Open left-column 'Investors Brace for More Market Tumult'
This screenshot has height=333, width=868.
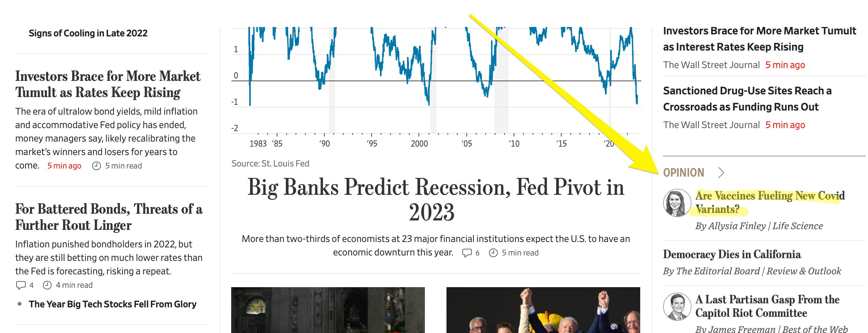click(108, 84)
